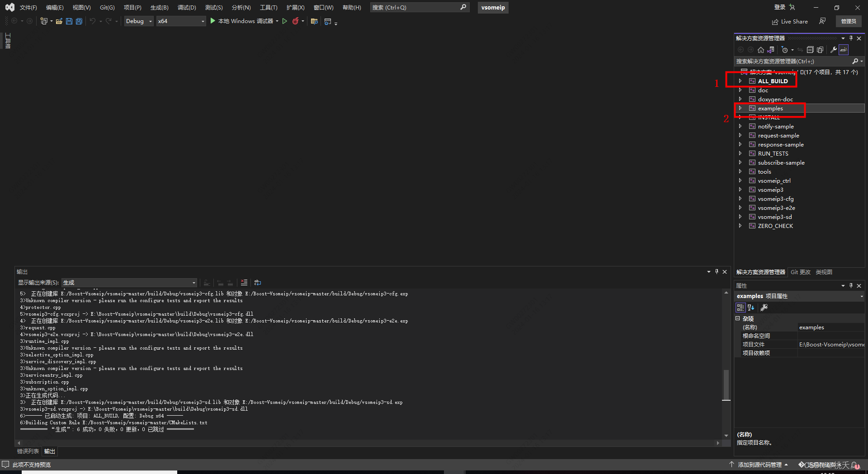Screen dimensions: 868x474
Task: Pin the Output window with pushpin icon
Action: tap(717, 271)
